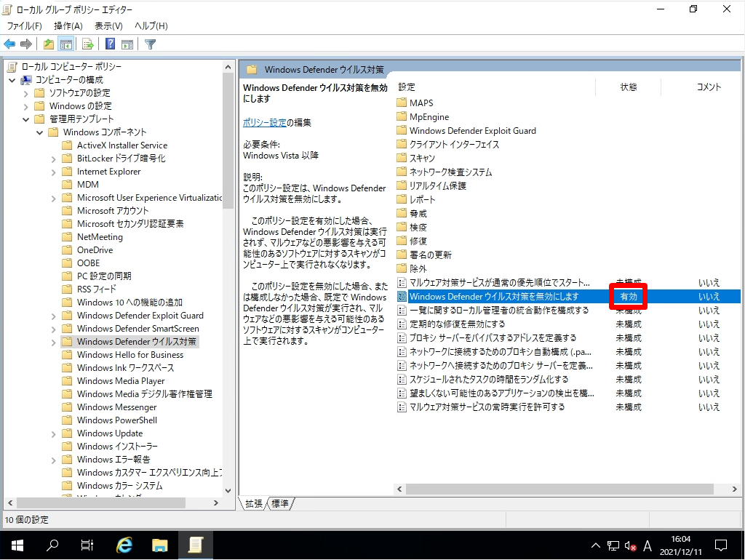Expand Internet Explorer tree node

click(x=54, y=172)
